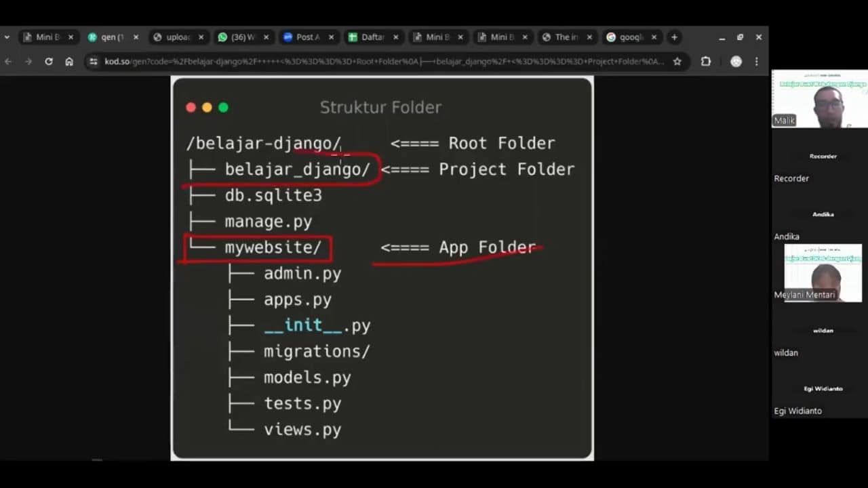This screenshot has width=868, height=488.
Task: Expand the tab search dropdown arrow
Action: [x=7, y=37]
